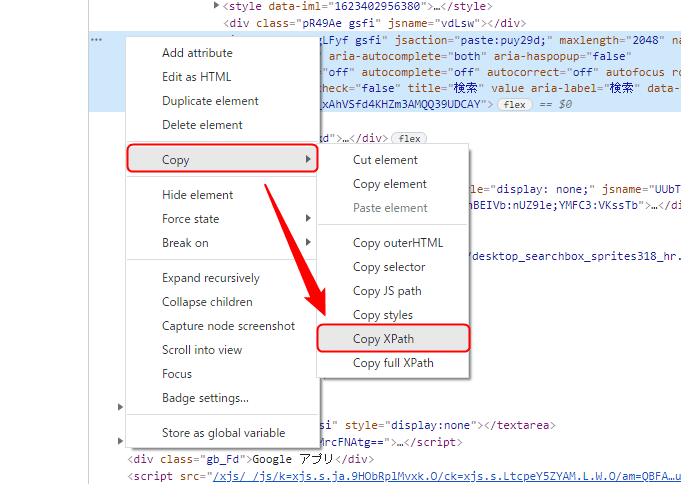Click the arrow on the Copy row
This screenshot has height=484, width=681.
point(308,159)
